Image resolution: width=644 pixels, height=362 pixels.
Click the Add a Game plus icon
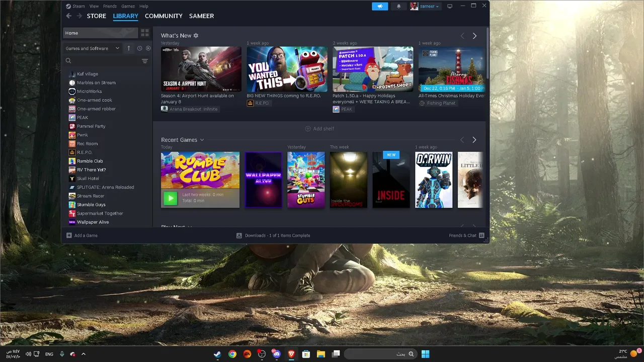click(69, 235)
